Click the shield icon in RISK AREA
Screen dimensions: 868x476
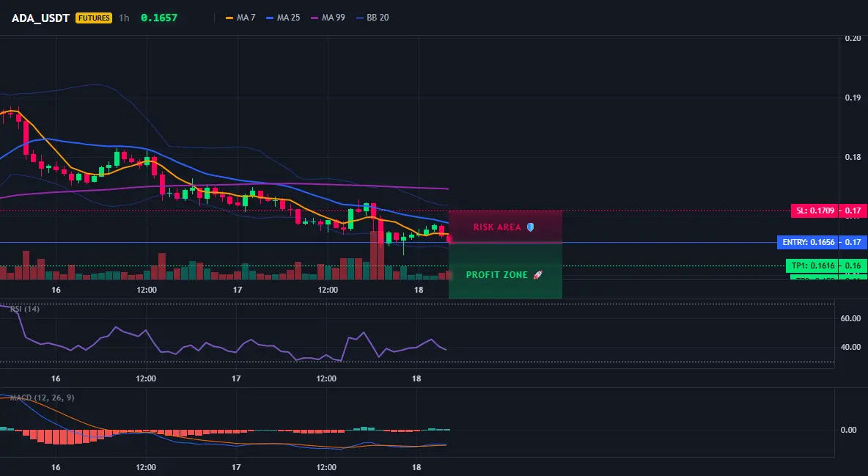tap(530, 227)
